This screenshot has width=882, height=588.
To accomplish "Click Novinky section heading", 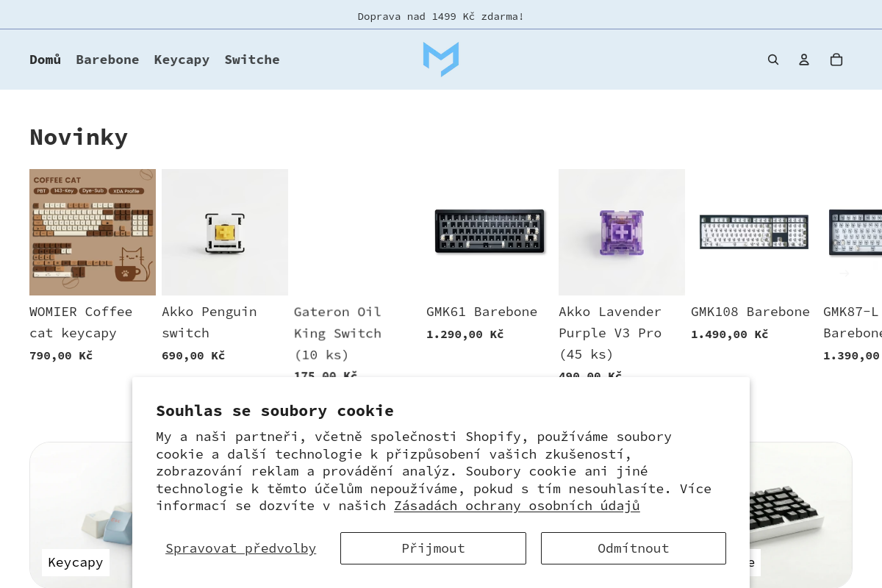I will coord(79,137).
